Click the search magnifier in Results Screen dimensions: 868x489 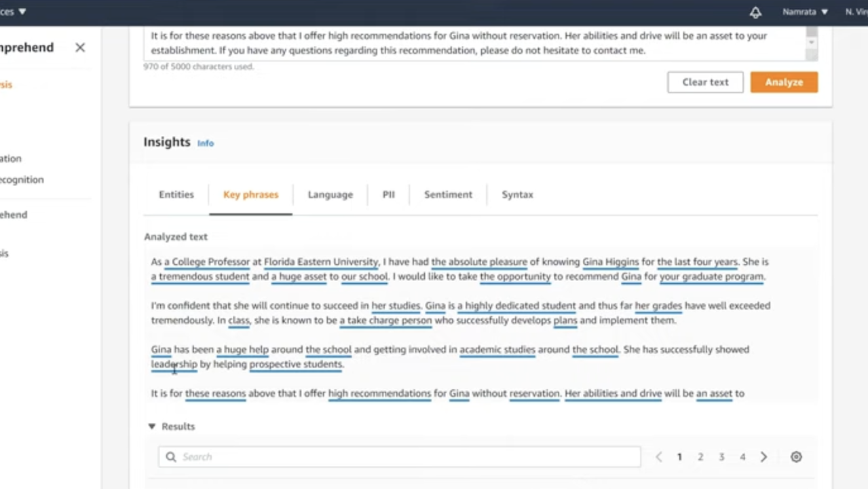pyautogui.click(x=170, y=456)
